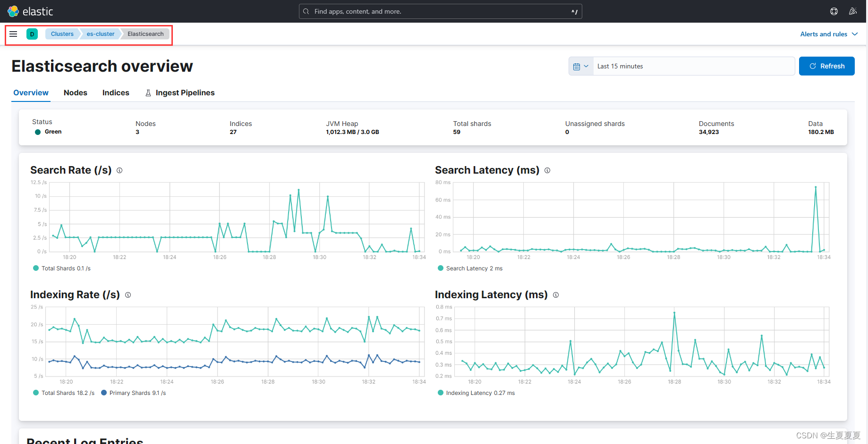The width and height of the screenshot is (868, 444).
Task: Click the Search Rate line chart
Action: pos(237,217)
